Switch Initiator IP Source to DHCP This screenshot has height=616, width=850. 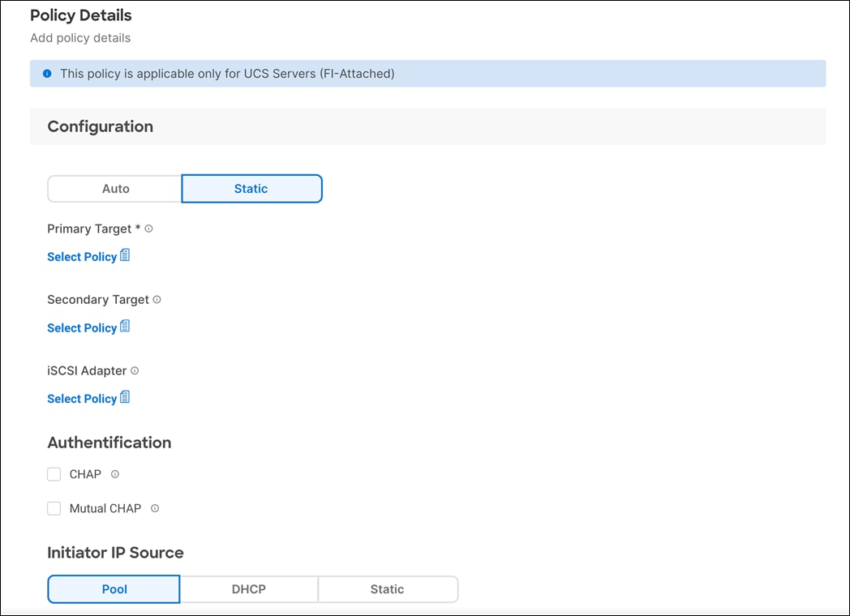pyautogui.click(x=249, y=589)
